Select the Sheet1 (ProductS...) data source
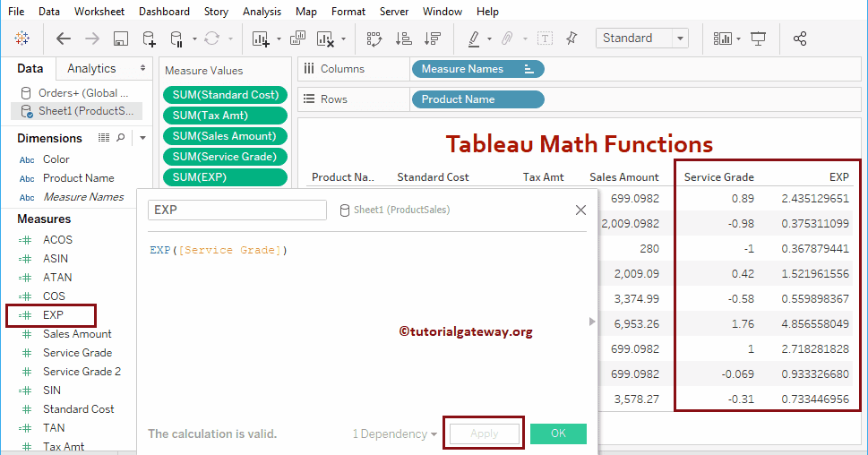This screenshot has height=455, width=868. pyautogui.click(x=77, y=111)
